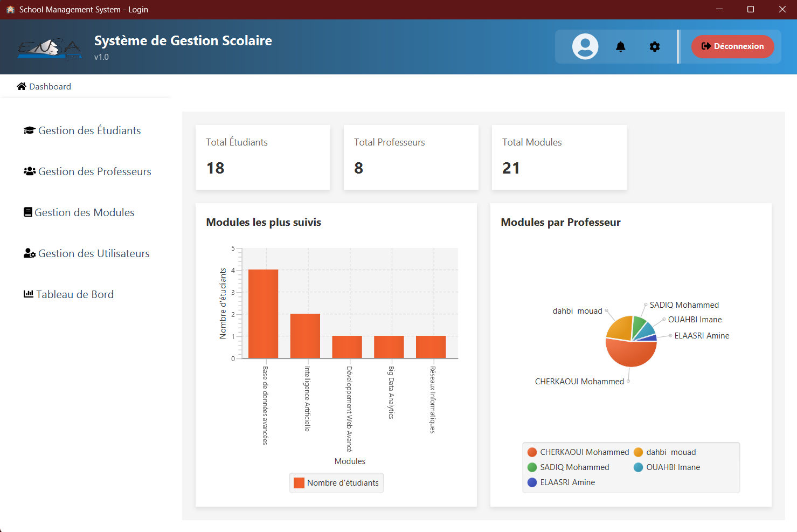Viewport: 797px width, 532px height.
Task: Click the ELAASRI Amine pie callout label
Action: coord(702,336)
